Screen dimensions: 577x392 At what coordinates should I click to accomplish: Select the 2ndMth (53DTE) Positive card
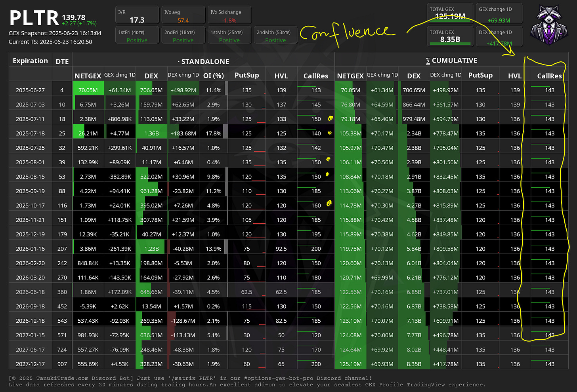tap(275, 35)
